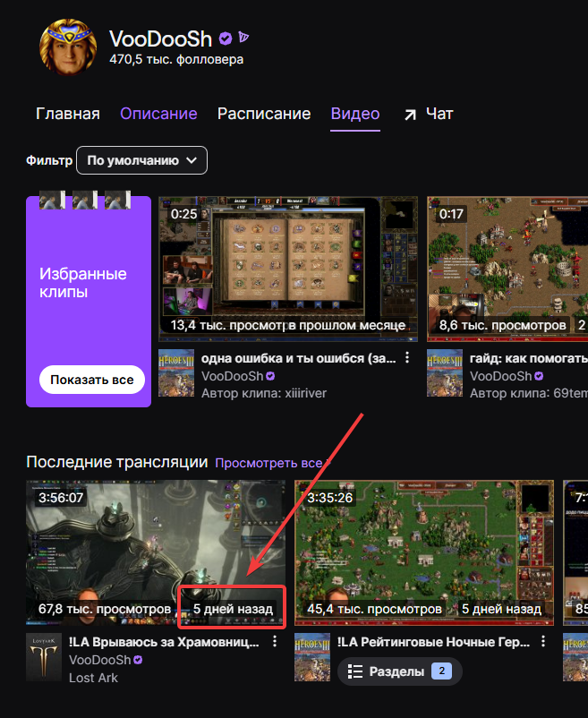
Task: Click the 'Последние трансляции' heading
Action: click(116, 462)
